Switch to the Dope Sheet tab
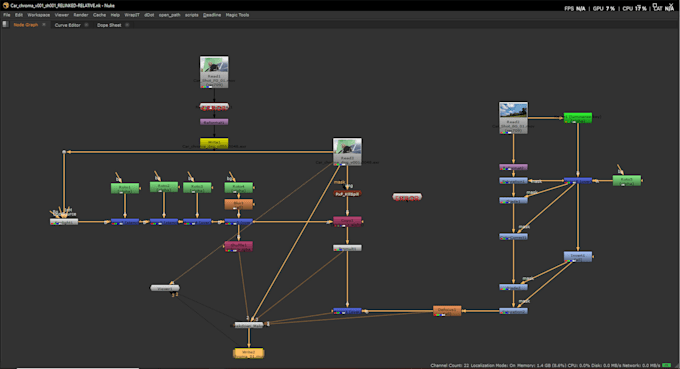The height and width of the screenshot is (369, 680). pyautogui.click(x=109, y=25)
